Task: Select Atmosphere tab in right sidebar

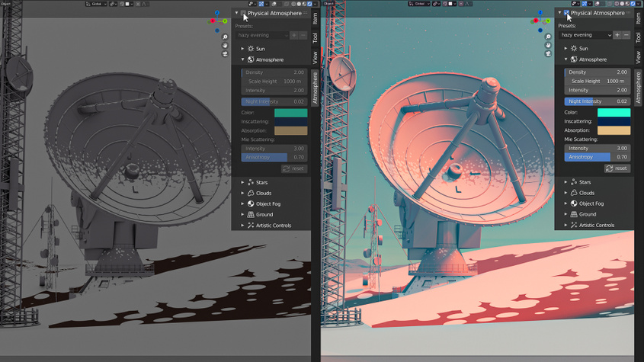Action: coord(638,87)
